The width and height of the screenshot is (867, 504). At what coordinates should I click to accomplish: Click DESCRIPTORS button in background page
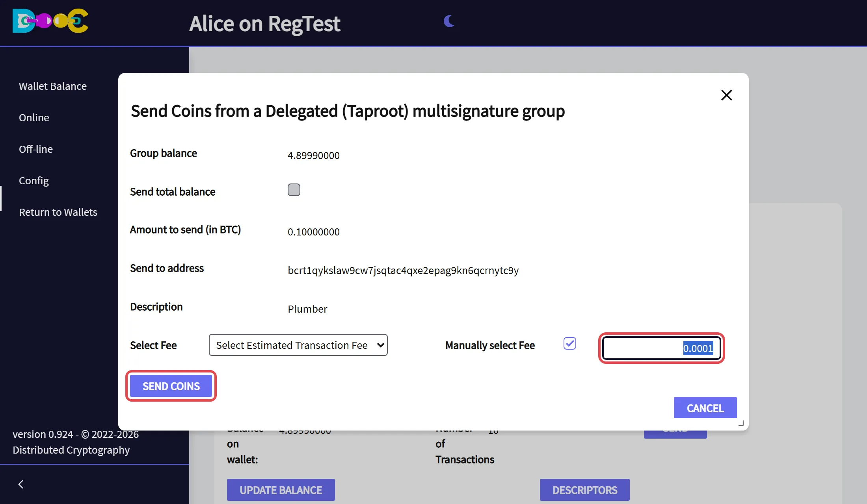tap(585, 490)
